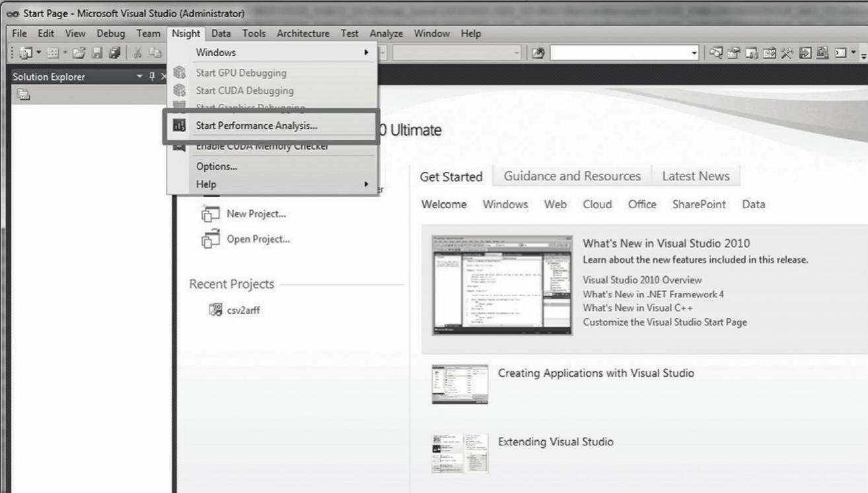
Task: Open the Help menu in the menu bar
Action: pos(471,34)
